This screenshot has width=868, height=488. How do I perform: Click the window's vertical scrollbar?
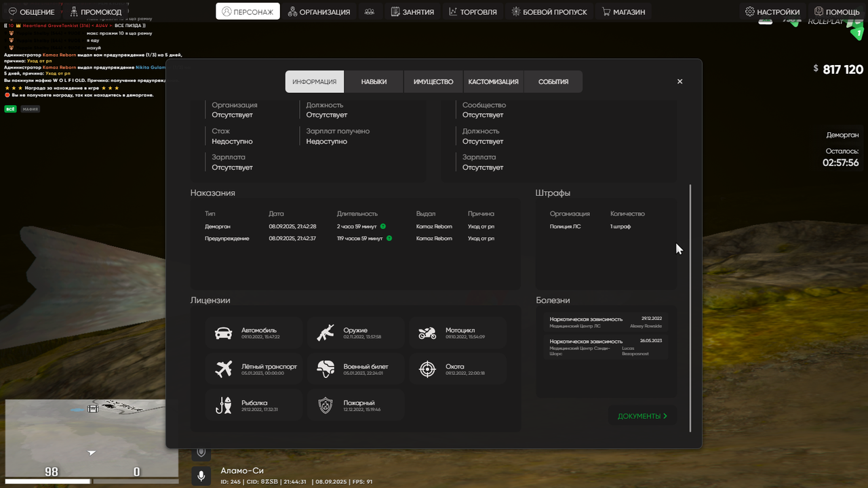[690, 308]
